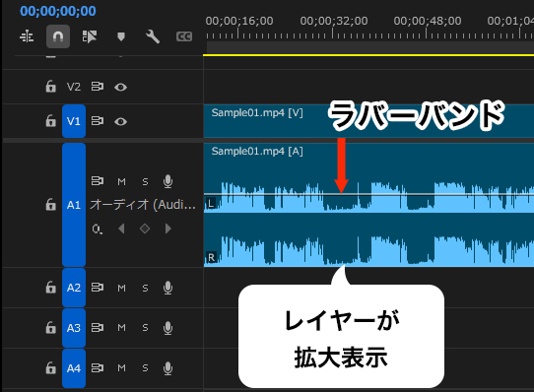
Task: Toggle sync lock on A3 track
Action: [x=98, y=328]
